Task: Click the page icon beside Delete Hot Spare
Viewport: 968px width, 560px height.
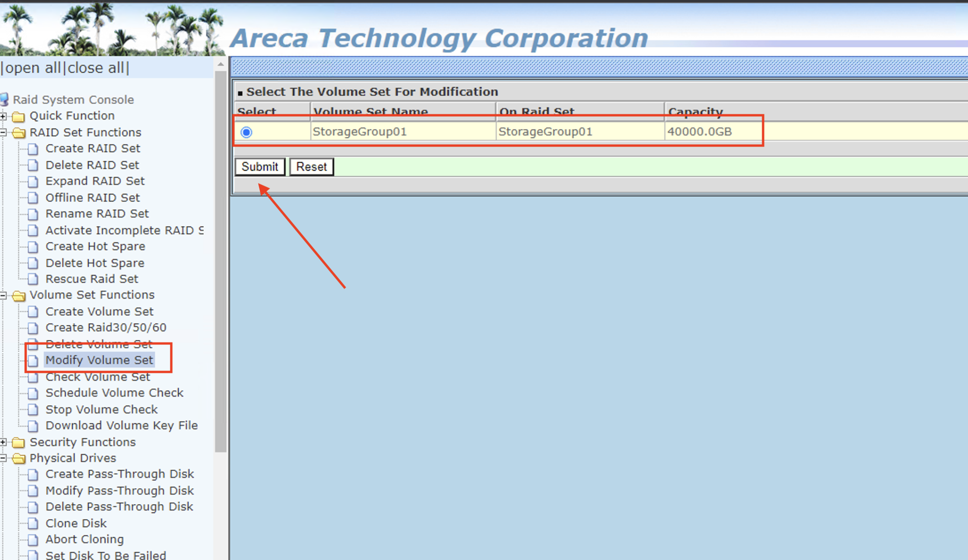Action: (x=33, y=263)
